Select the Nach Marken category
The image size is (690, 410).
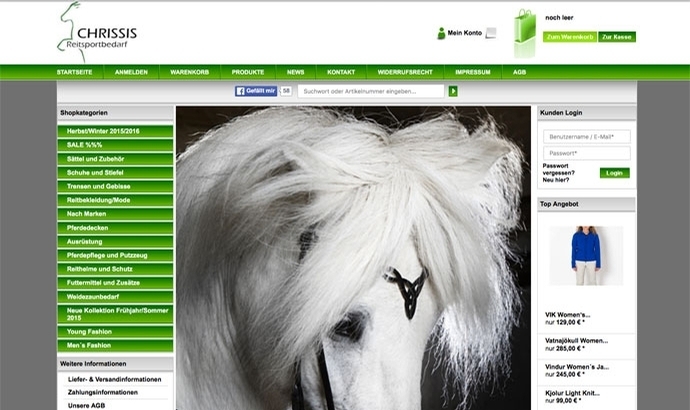(115, 214)
